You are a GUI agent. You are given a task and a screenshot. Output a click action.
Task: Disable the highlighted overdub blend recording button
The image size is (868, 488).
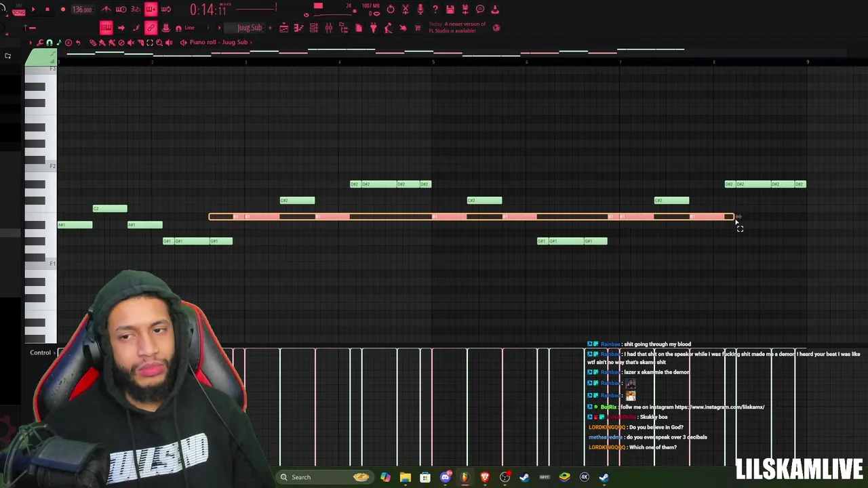coord(151,9)
